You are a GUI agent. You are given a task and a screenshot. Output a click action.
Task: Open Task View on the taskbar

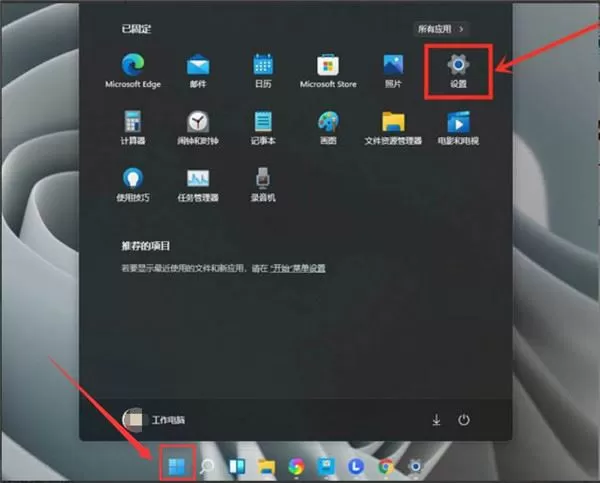click(x=236, y=466)
